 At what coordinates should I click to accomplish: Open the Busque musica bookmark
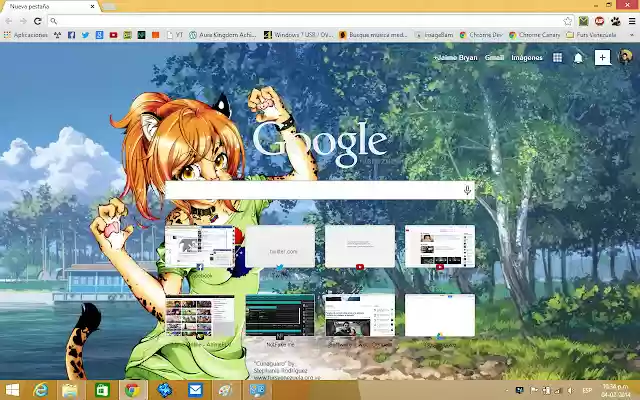[x=373, y=35]
